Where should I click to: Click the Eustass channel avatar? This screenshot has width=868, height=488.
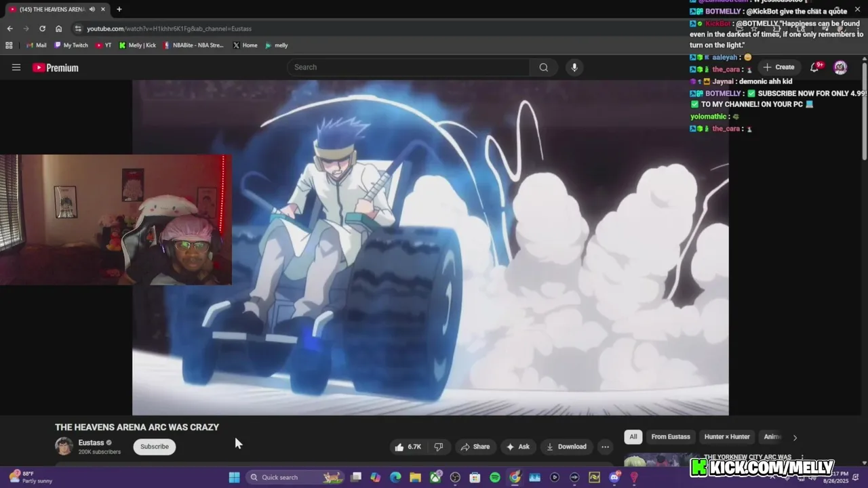pos(64,446)
